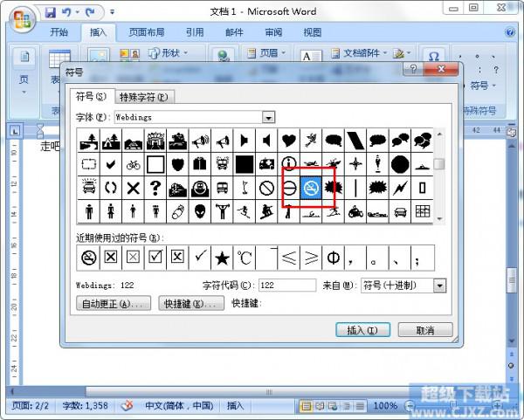524x420 pixels.
Task: Click the symbol grid scrollbar thumb
Action: coord(439,164)
